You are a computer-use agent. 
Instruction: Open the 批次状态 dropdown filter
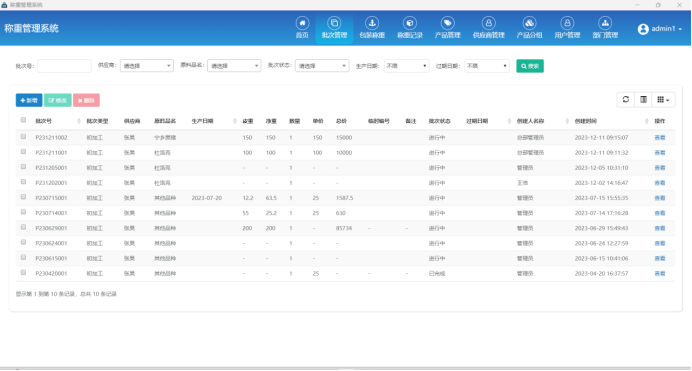tap(322, 66)
